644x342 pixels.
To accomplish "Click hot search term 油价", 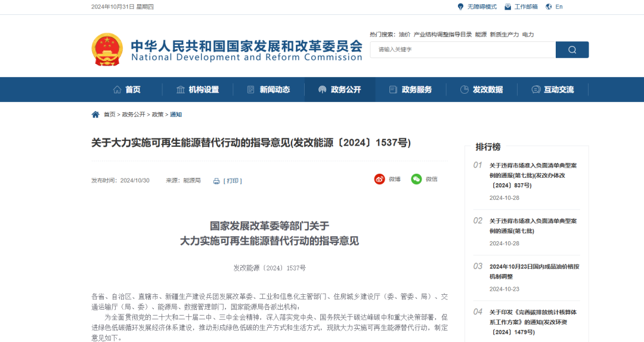I will click(404, 35).
